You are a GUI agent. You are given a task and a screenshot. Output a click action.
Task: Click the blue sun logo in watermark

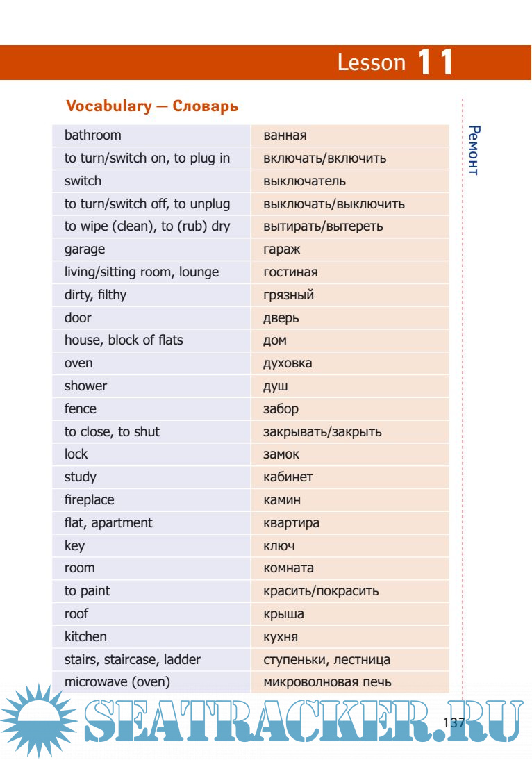point(40,719)
